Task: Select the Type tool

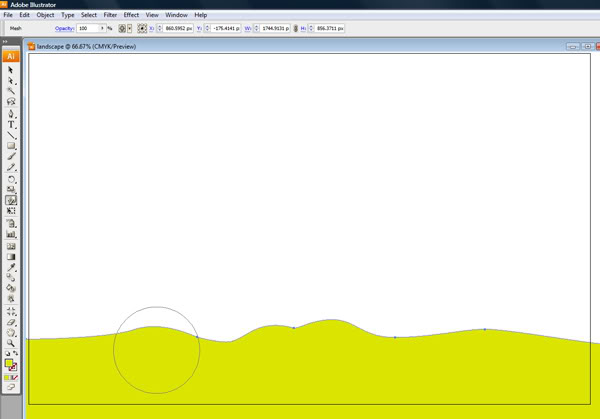Action: 11,125
